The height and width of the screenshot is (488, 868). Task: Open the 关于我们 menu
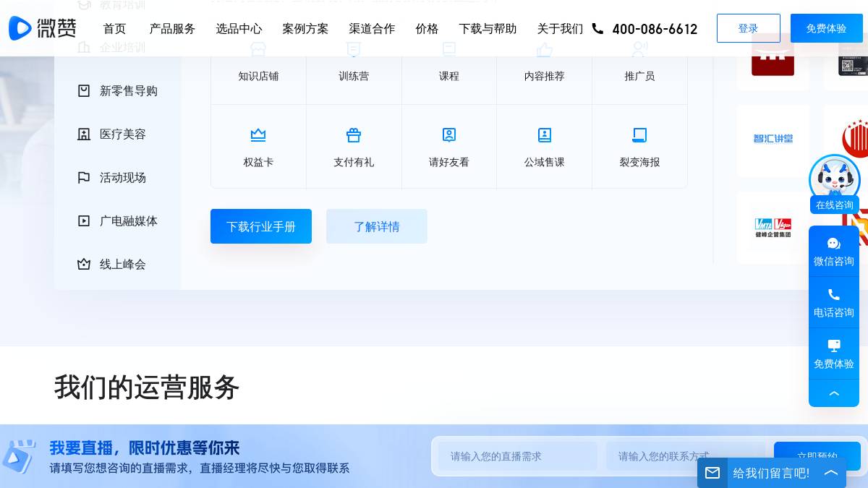(x=560, y=28)
